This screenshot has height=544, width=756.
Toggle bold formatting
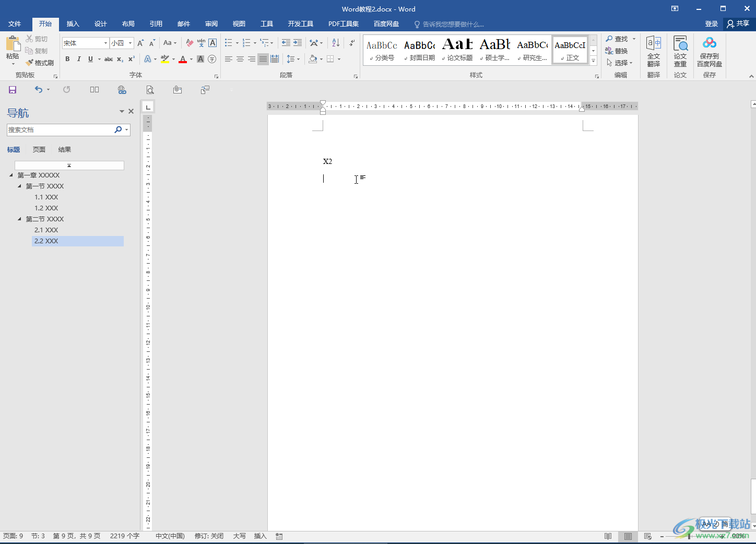click(67, 59)
